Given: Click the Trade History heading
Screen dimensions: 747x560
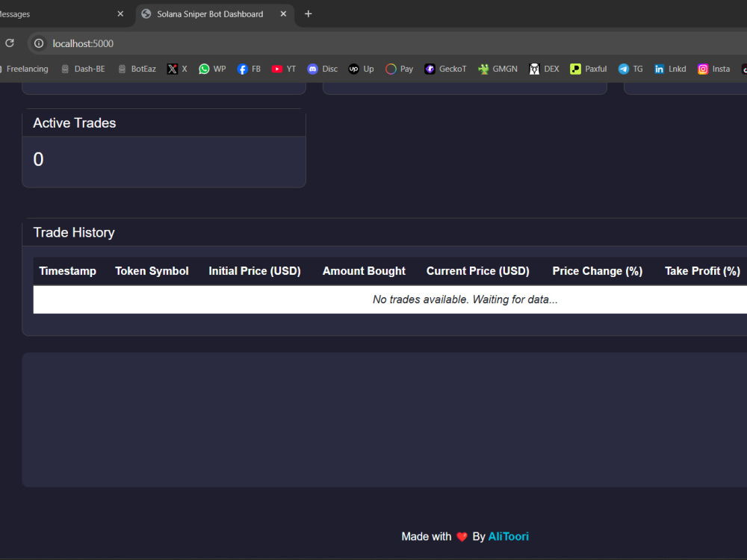Looking at the screenshot, I should tap(74, 232).
